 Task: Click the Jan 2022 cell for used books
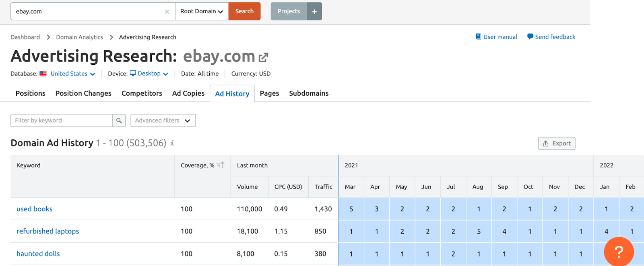606,209
